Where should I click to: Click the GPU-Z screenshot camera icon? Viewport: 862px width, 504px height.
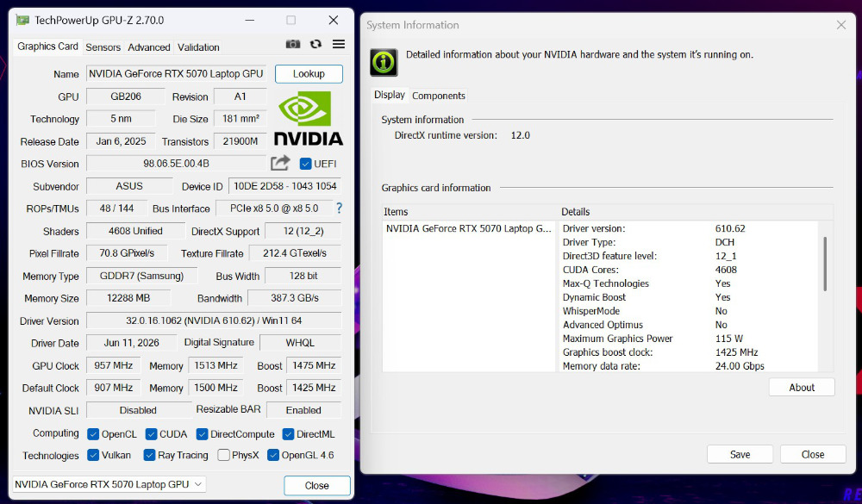coord(292,44)
